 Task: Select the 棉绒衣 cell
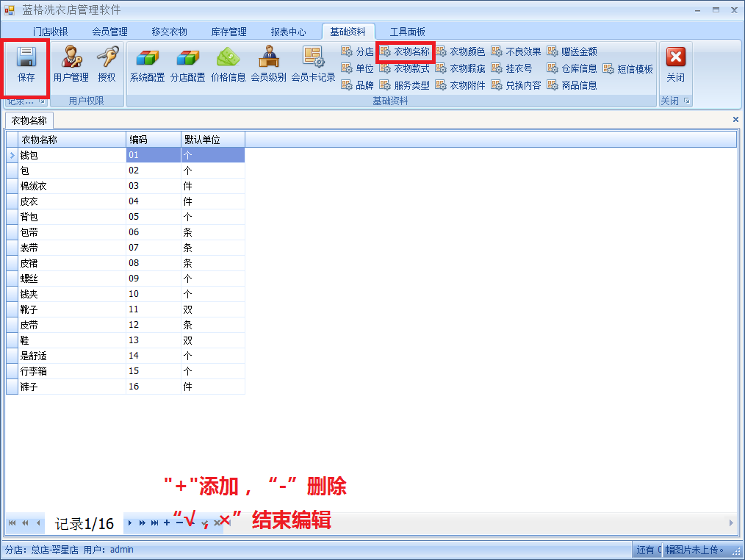click(x=72, y=186)
